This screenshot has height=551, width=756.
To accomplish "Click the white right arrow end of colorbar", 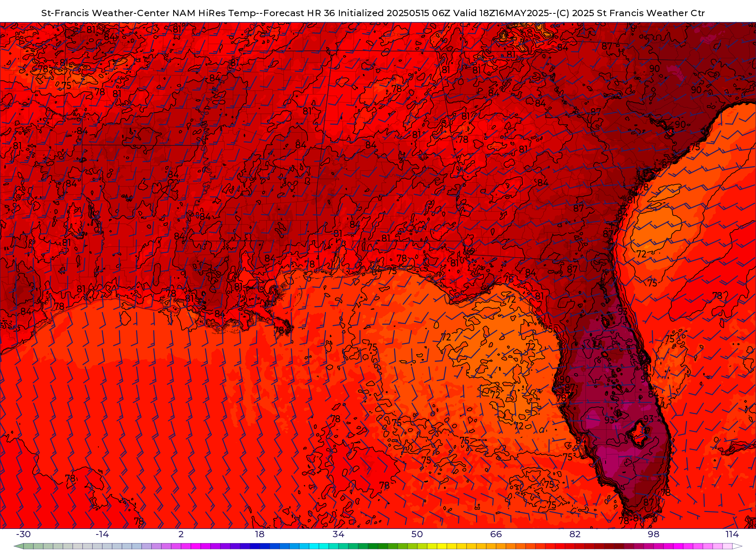I will click(737, 546).
